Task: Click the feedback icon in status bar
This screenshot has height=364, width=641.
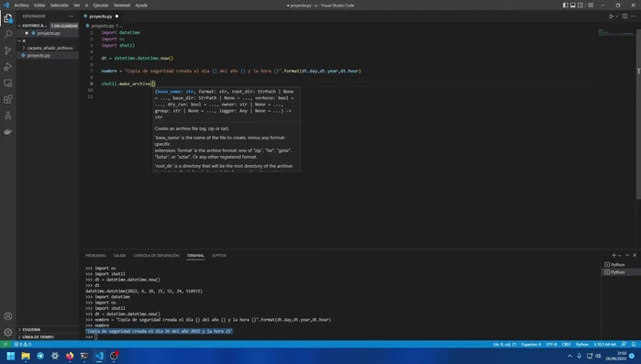Action: (x=624, y=345)
